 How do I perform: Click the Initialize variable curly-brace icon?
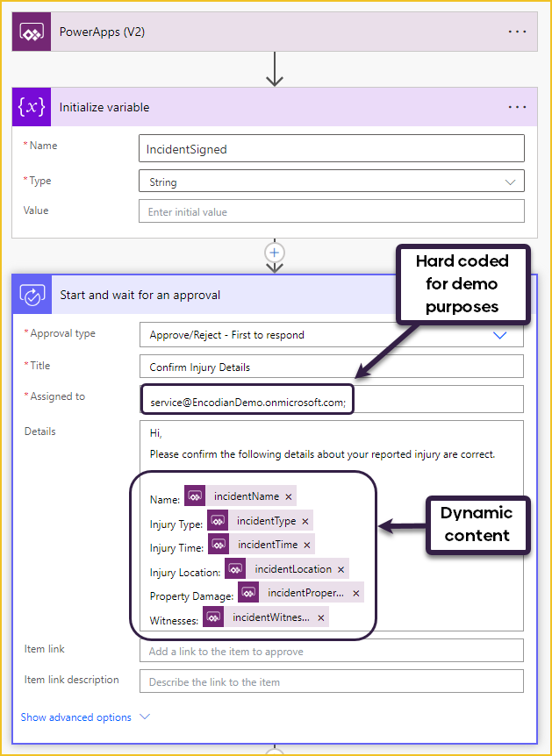click(x=32, y=107)
